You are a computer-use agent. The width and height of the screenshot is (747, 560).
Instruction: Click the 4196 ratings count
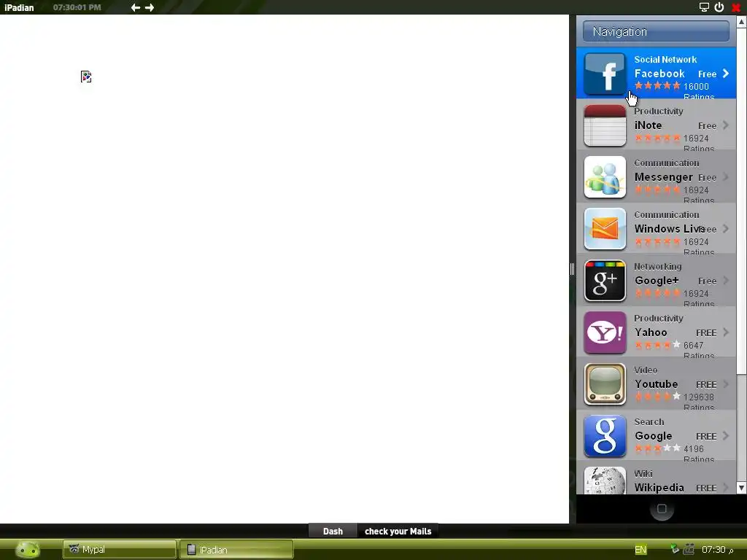pyautogui.click(x=693, y=449)
